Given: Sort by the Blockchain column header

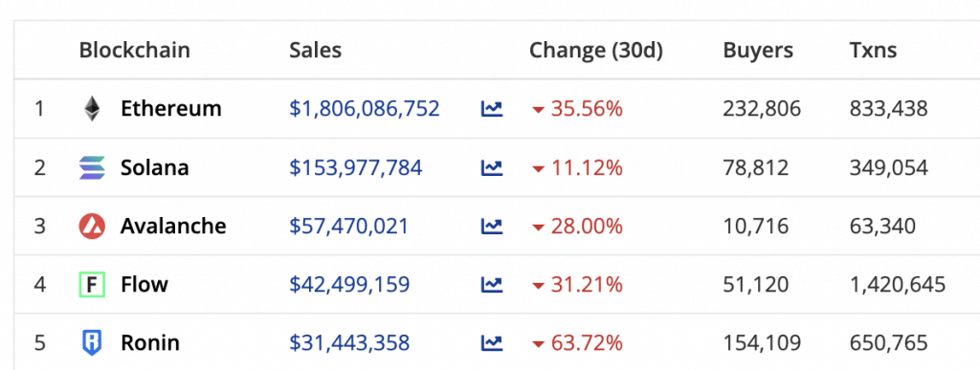Looking at the screenshot, I should (x=134, y=50).
